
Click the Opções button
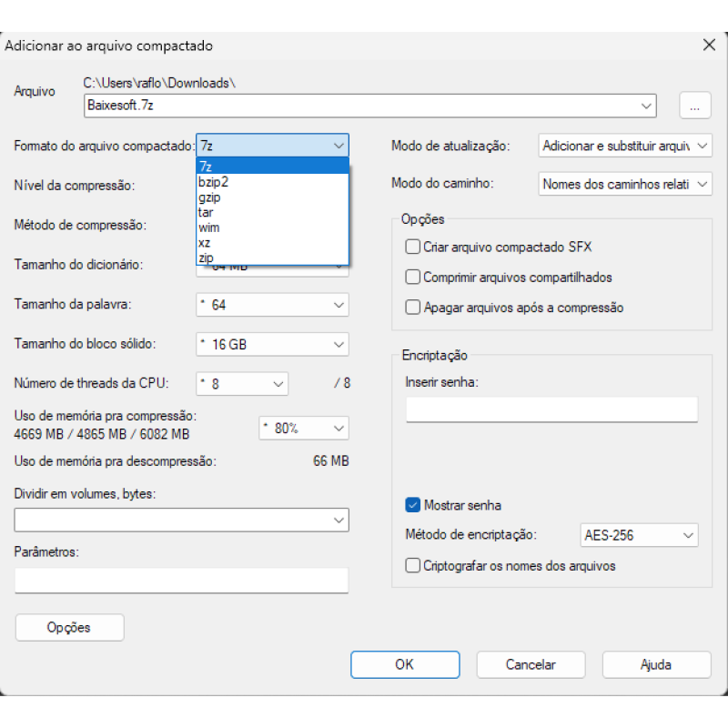pyautogui.click(x=70, y=628)
